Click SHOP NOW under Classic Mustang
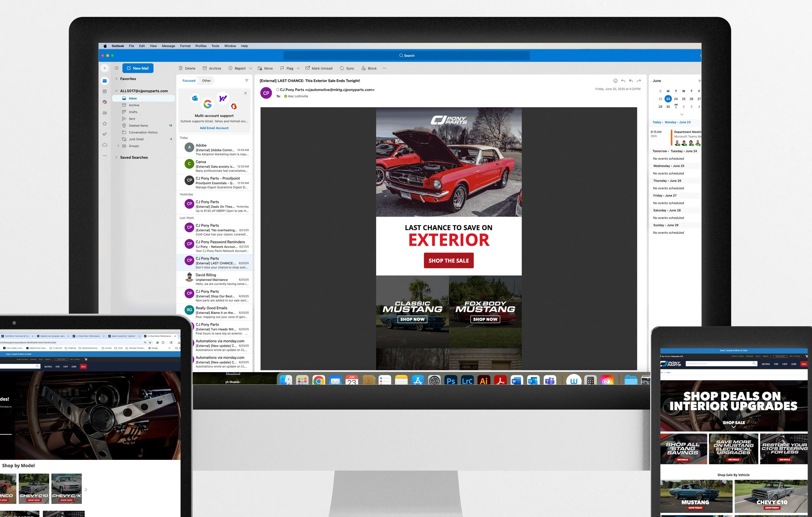 click(412, 319)
